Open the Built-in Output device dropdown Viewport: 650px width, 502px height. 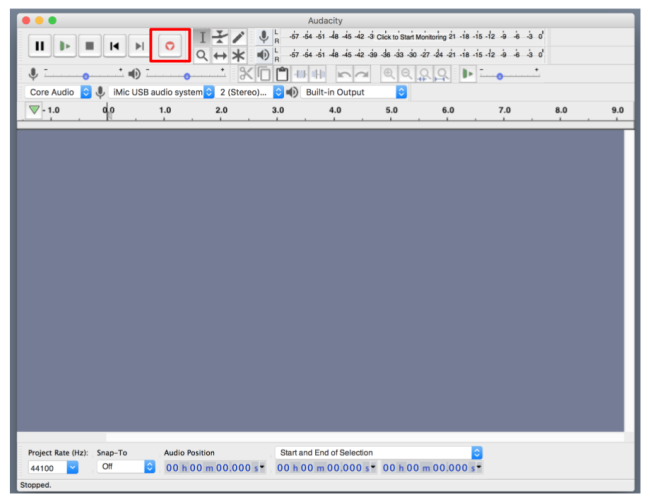click(x=354, y=92)
